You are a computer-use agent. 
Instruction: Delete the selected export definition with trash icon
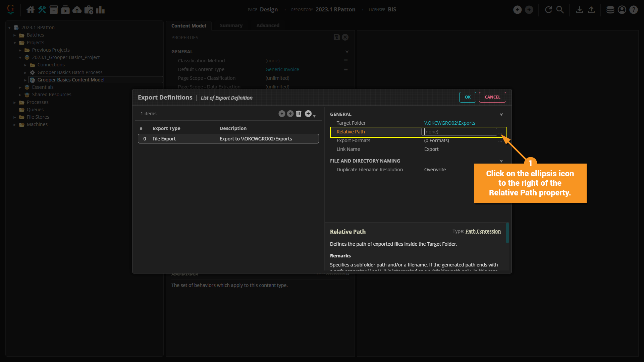[x=299, y=114]
